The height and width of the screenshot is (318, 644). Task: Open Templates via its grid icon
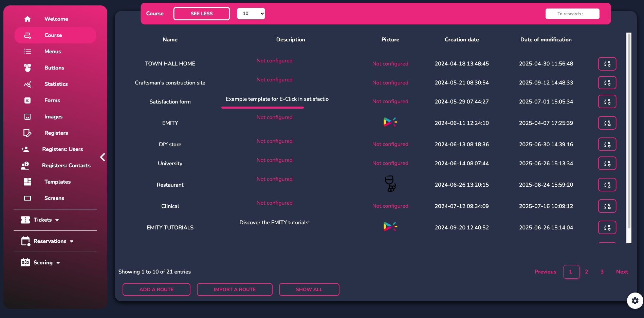pyautogui.click(x=27, y=182)
